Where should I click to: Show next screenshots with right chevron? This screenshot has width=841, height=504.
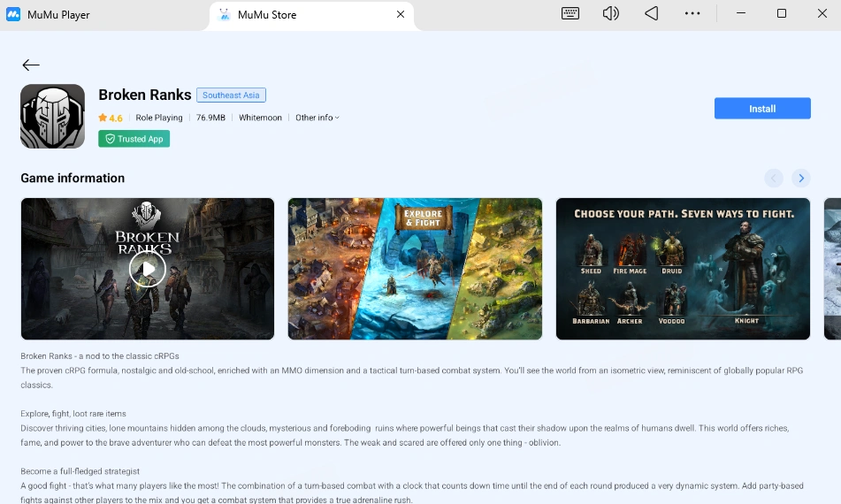click(x=801, y=178)
